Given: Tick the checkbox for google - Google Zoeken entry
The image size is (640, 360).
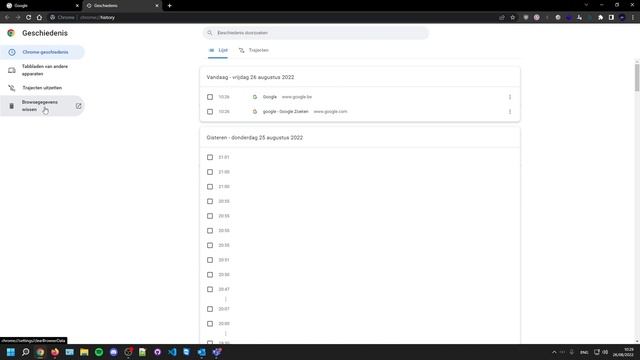Looking at the screenshot, I should click(x=210, y=112).
